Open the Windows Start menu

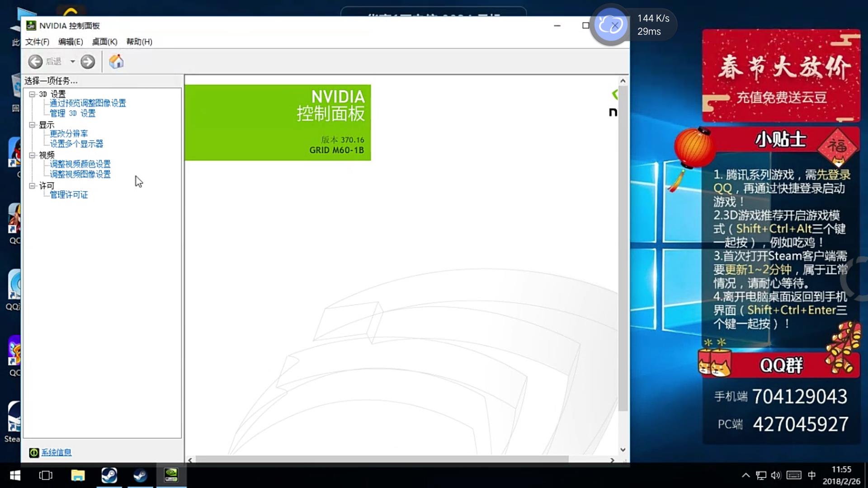15,475
